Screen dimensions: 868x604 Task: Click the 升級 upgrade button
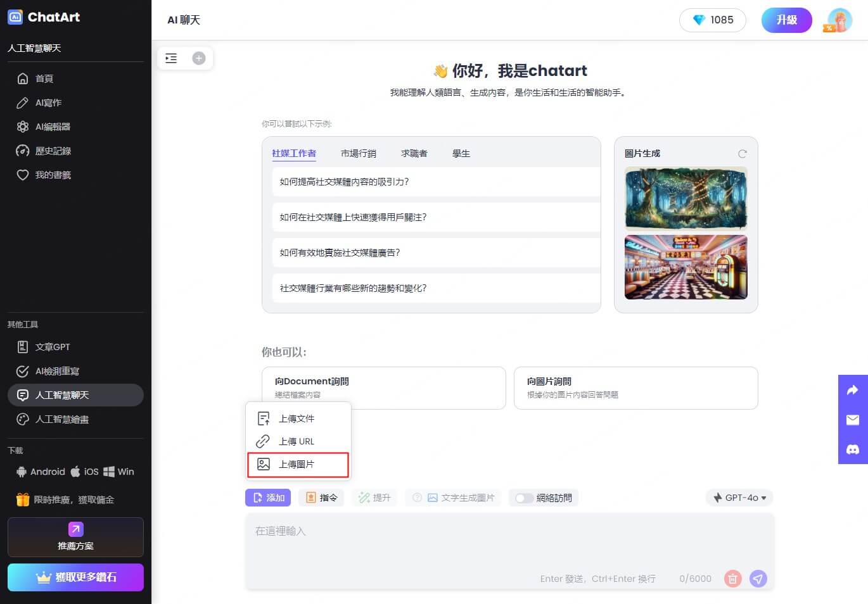787,20
